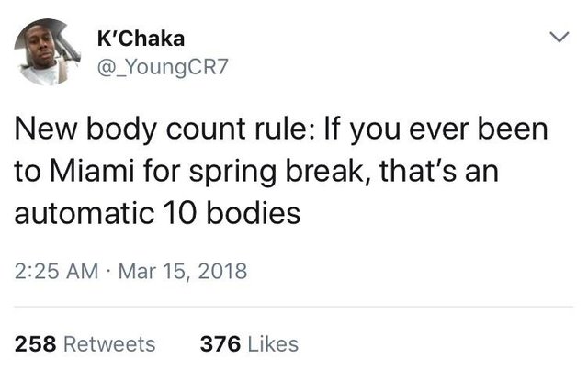Open the tweet options chevron menu

point(558,39)
